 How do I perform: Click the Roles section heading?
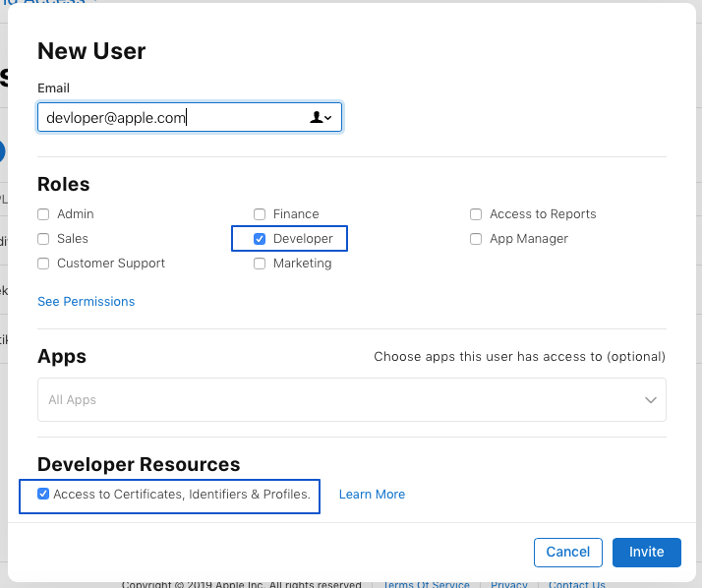64,184
